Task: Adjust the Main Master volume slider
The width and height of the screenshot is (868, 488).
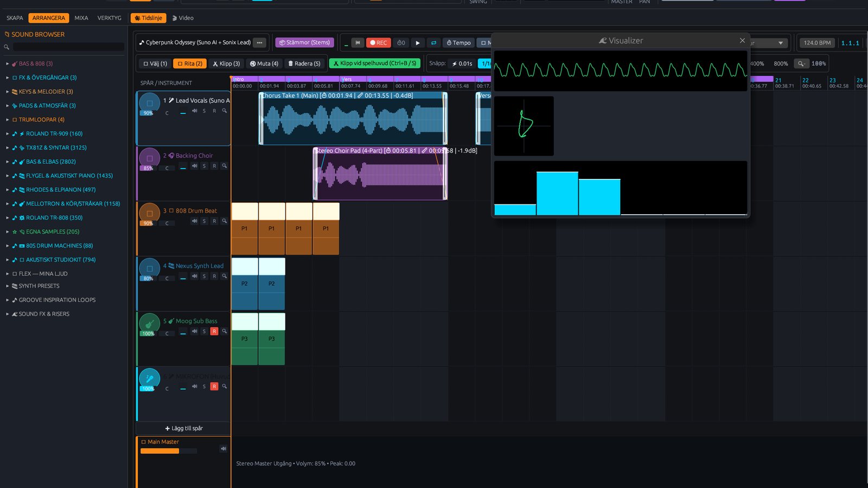Action: coord(169,451)
